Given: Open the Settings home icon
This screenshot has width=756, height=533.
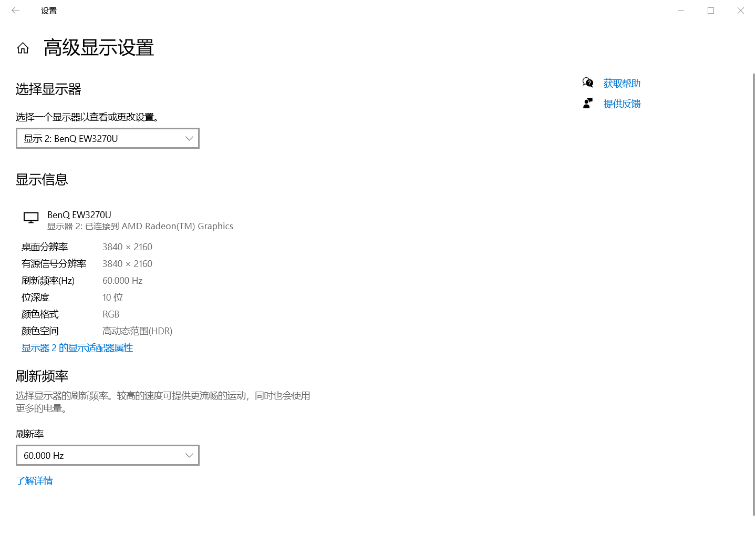Looking at the screenshot, I should (23, 48).
